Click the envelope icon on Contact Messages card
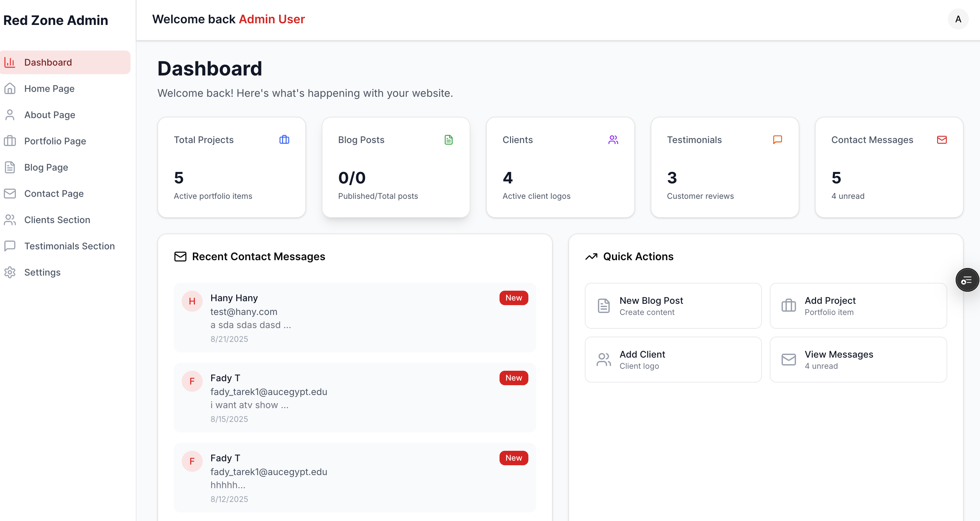980x521 pixels. (x=942, y=140)
